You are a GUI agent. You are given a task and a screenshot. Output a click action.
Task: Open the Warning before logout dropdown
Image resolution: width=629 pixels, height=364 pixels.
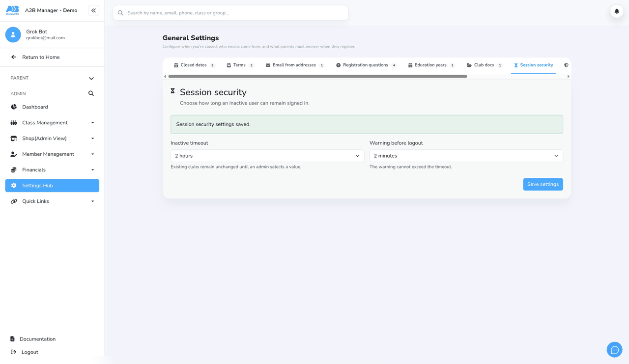click(466, 156)
